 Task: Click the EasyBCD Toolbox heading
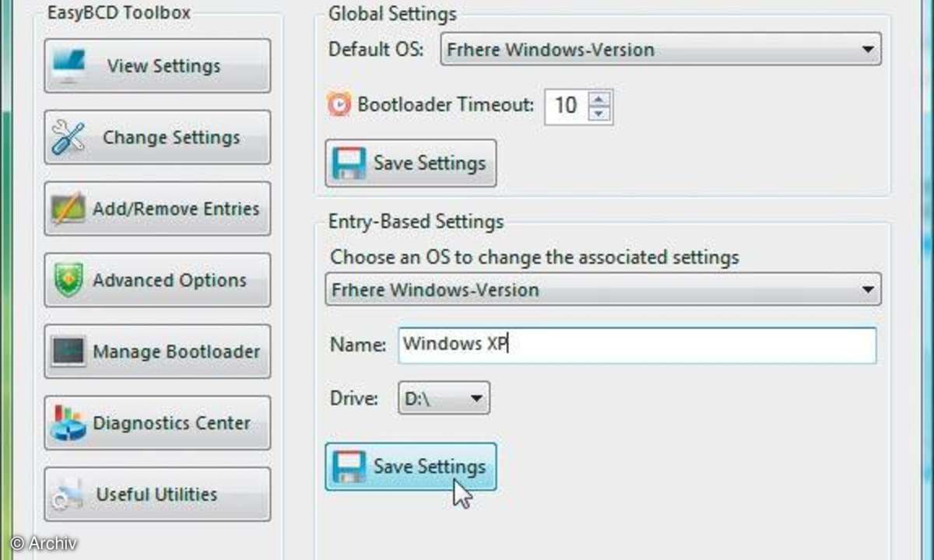[119, 12]
